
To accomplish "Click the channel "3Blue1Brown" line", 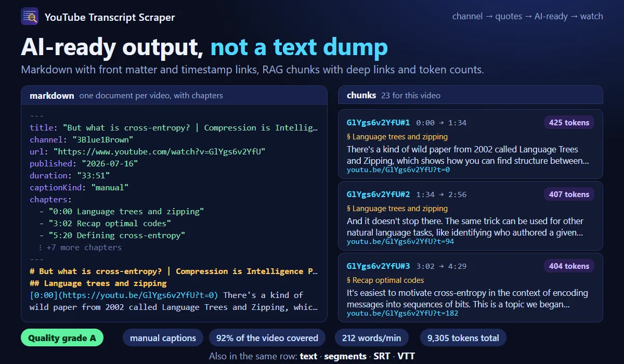I will pyautogui.click(x=82, y=140).
